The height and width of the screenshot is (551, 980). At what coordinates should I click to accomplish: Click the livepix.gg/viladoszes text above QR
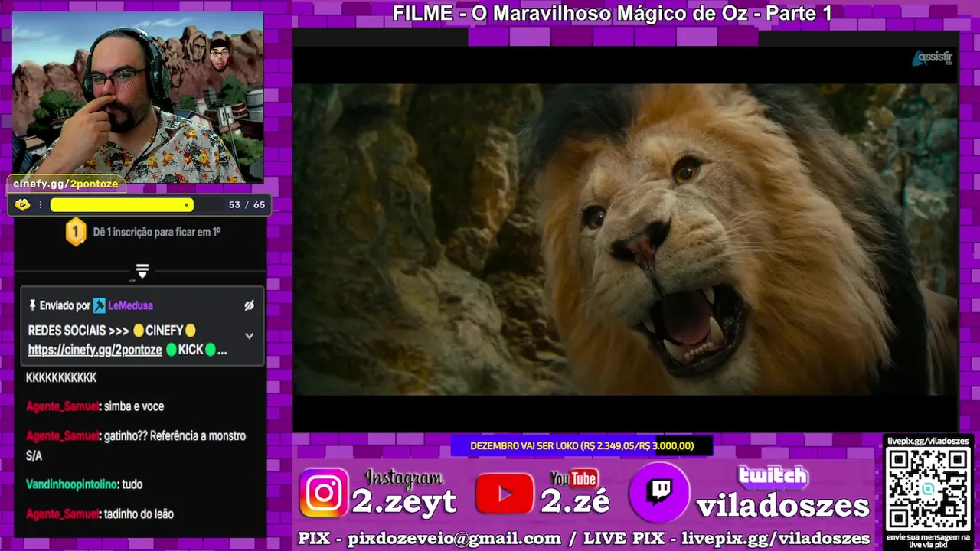[928, 441]
